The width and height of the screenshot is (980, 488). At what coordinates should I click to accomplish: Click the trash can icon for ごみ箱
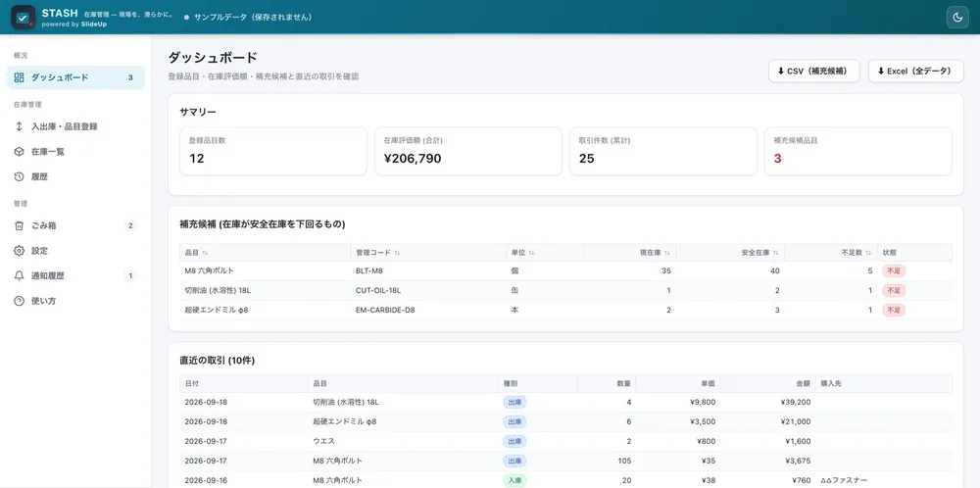[x=20, y=225]
